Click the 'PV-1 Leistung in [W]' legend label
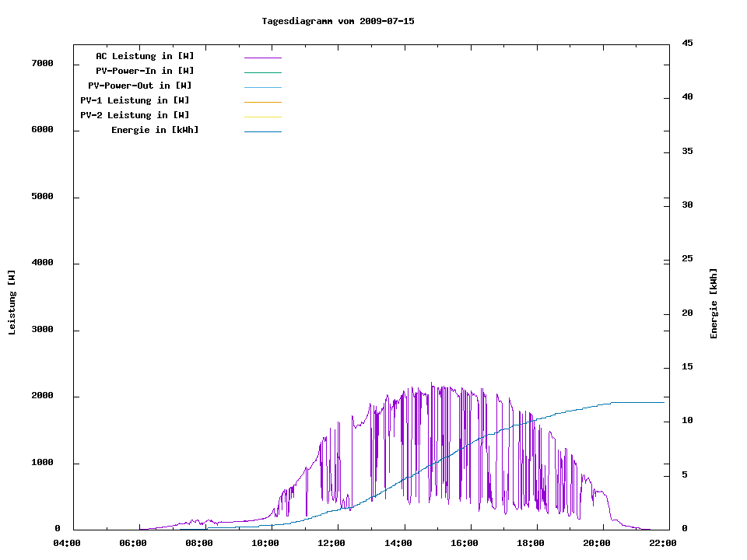This screenshot has height=560, width=747. tap(135, 100)
